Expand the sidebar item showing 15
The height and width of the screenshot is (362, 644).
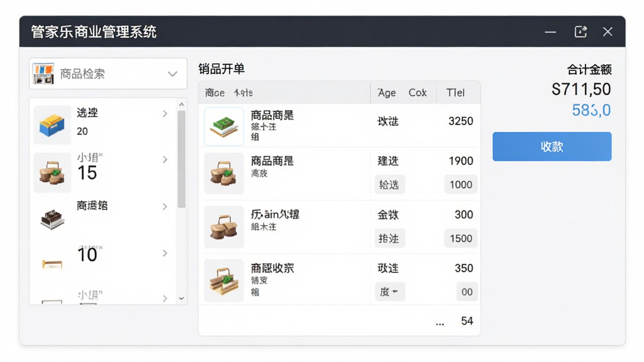point(165,159)
